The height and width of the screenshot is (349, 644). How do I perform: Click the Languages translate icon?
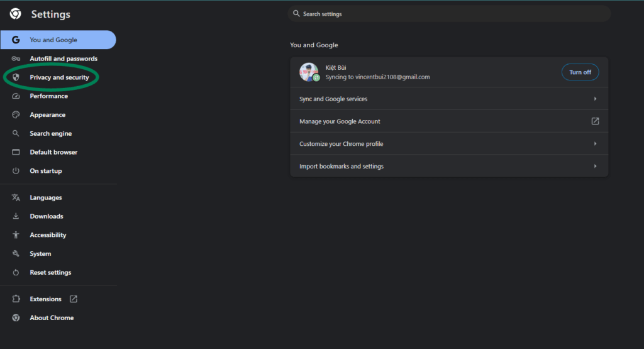(16, 197)
